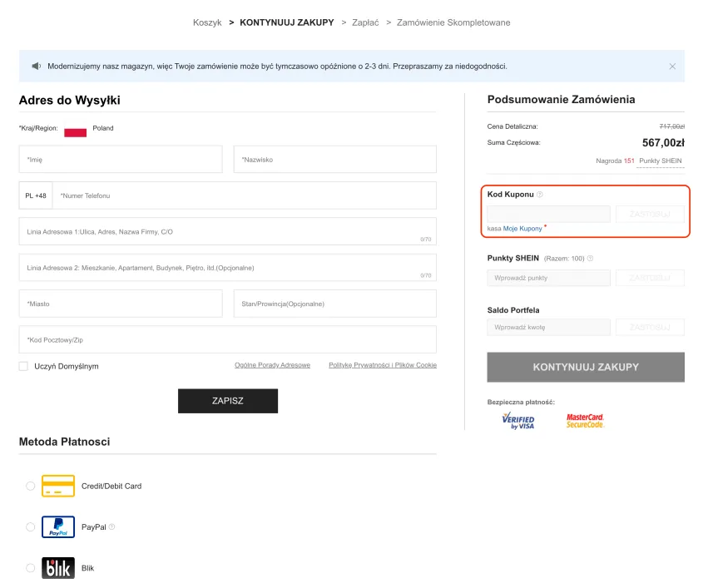Click the gray KONTYNUUJ ZAKUPY button

[585, 367]
